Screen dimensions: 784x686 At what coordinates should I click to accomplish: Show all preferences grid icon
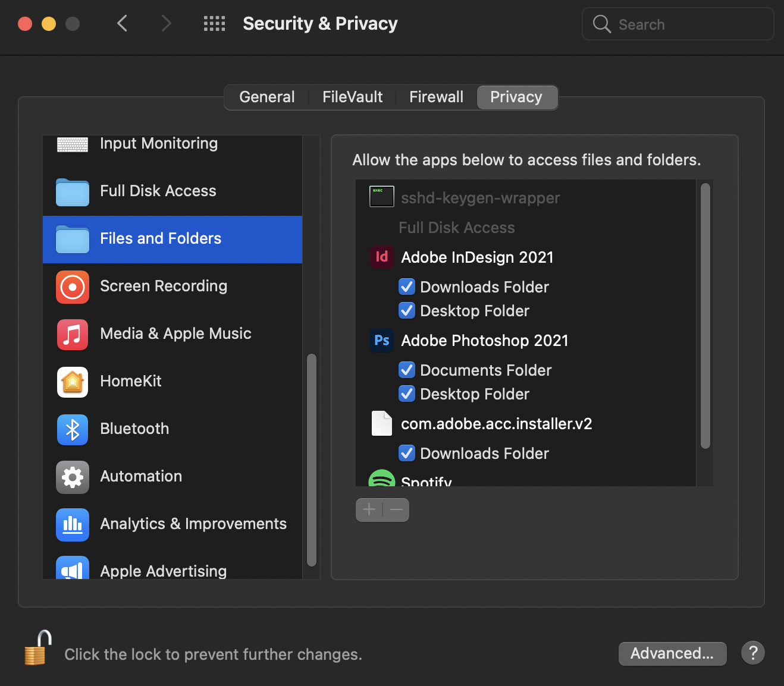click(x=214, y=24)
